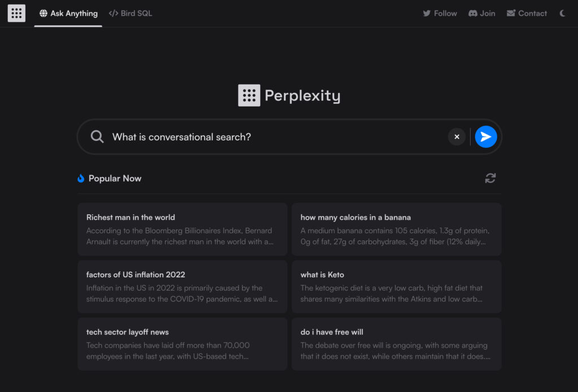Click the flame icon beside Popular Now

tap(80, 178)
